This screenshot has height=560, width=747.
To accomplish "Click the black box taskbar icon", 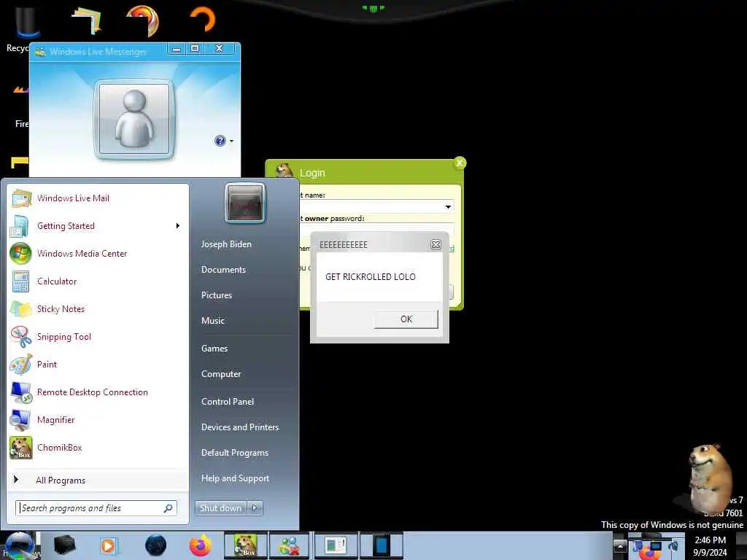I will pos(64,545).
